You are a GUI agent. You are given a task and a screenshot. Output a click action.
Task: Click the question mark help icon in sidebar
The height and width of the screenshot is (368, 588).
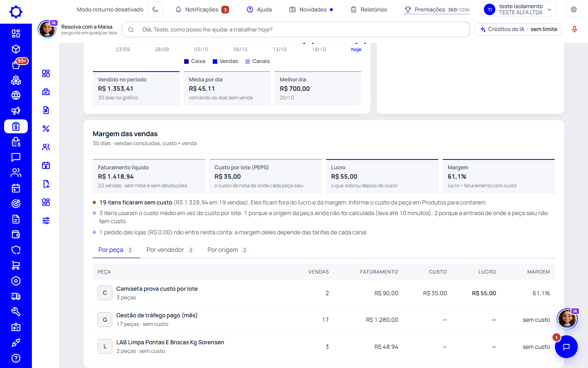(16, 358)
